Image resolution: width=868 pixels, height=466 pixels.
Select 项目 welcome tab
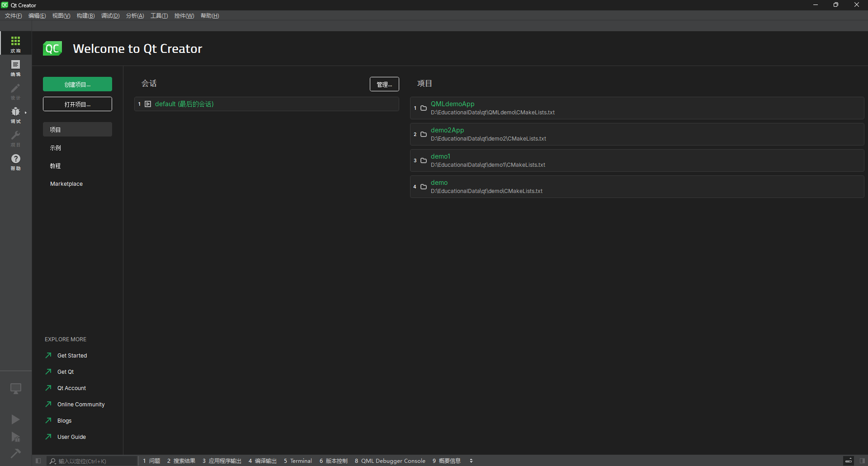tap(77, 130)
